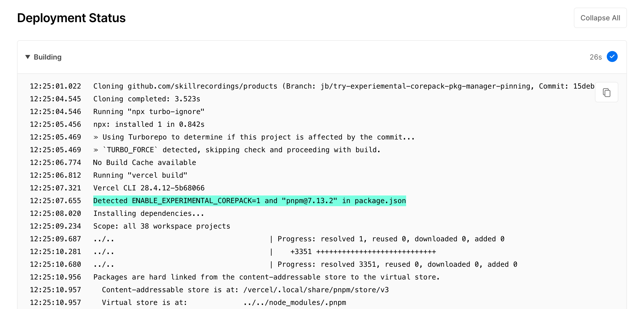Viewport: 644px width, 309px height.
Task: Click the Installing dependencies log entry
Action: click(x=148, y=213)
